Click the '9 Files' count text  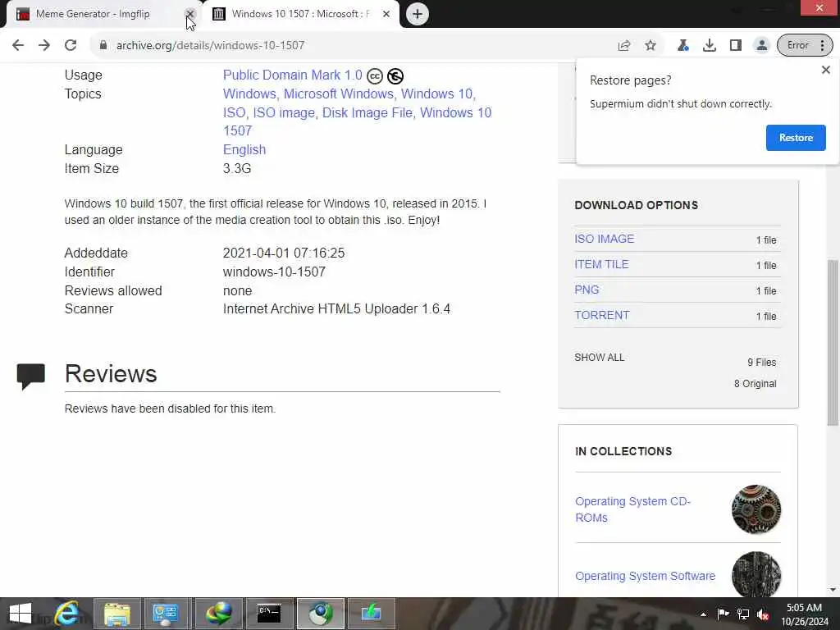coord(762,362)
